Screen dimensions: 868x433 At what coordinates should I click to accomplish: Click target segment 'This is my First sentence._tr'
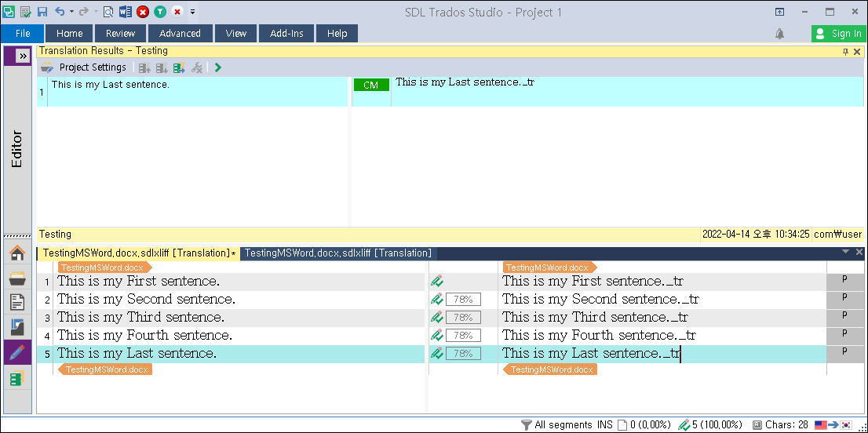coord(593,281)
